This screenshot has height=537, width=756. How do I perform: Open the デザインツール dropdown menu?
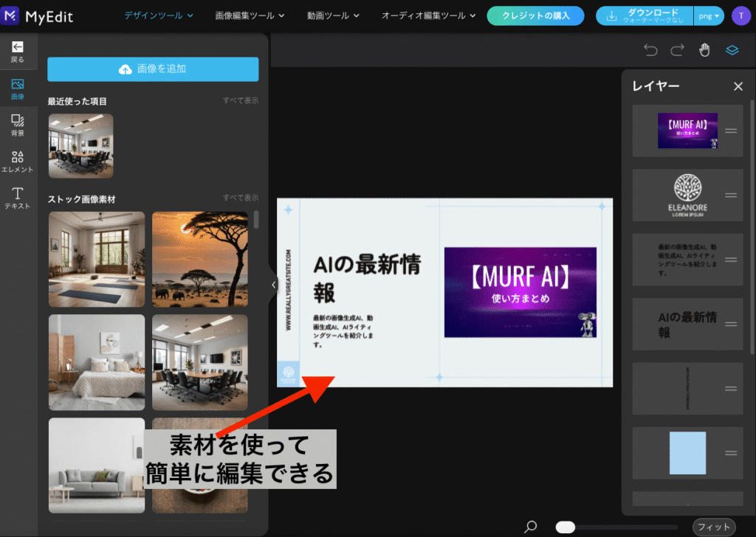click(159, 16)
